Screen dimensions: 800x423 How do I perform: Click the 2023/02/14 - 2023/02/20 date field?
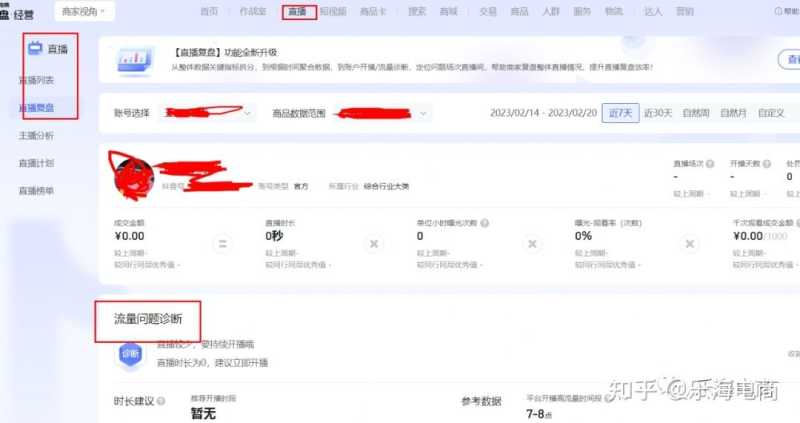click(x=543, y=113)
